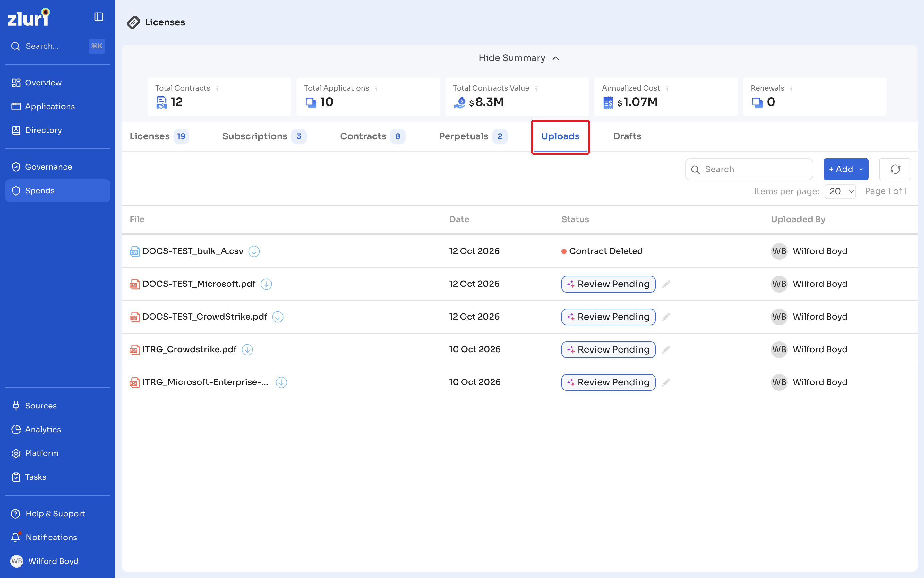Image resolution: width=924 pixels, height=578 pixels.
Task: Go to Overview in sidebar
Action: (x=58, y=83)
